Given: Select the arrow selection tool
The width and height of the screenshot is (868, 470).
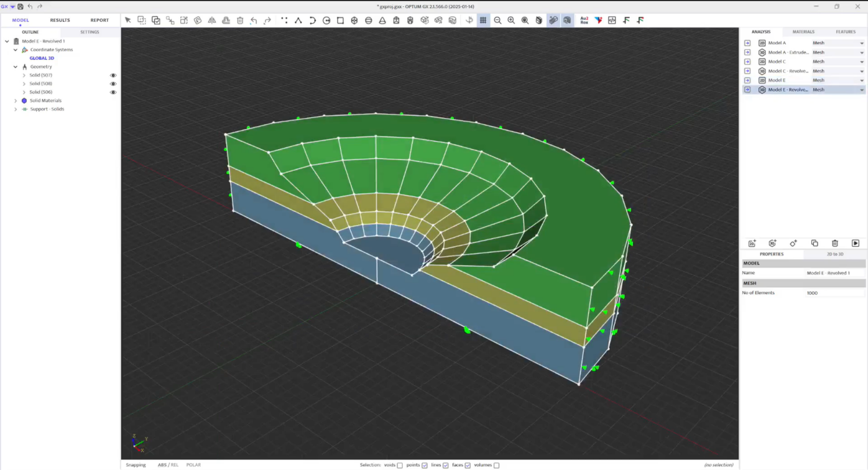Looking at the screenshot, I should click(128, 19).
